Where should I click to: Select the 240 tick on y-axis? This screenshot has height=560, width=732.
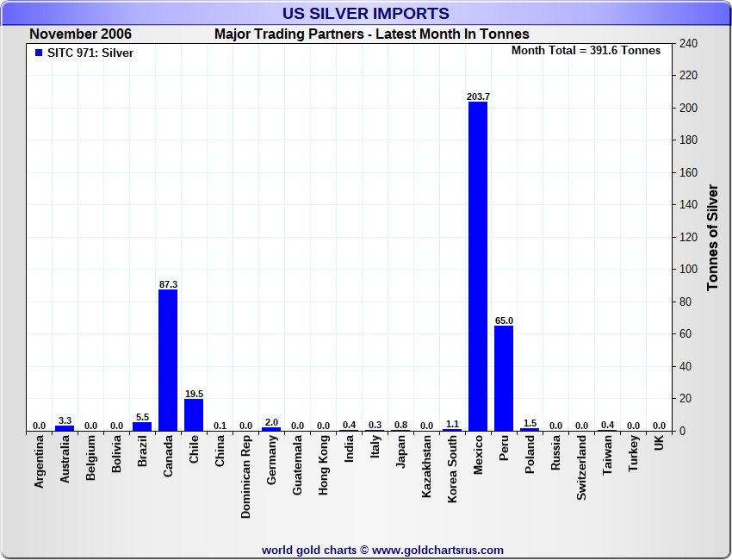click(688, 43)
